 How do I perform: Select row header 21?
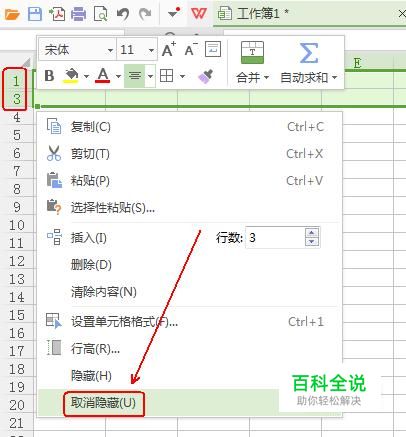click(x=16, y=423)
